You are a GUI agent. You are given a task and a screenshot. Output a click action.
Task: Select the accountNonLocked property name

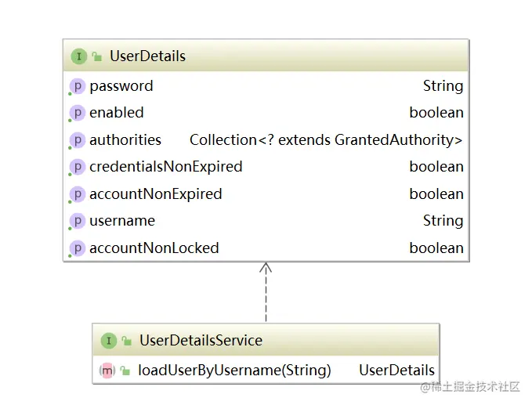point(154,248)
